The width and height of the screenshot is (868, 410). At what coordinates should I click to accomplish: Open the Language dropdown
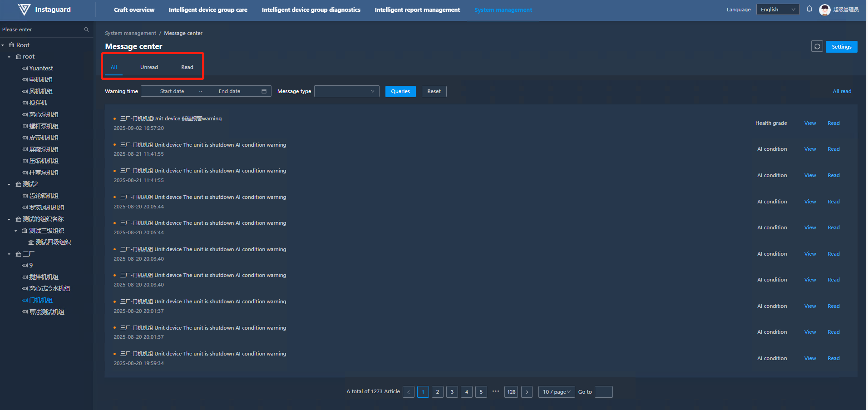point(778,10)
